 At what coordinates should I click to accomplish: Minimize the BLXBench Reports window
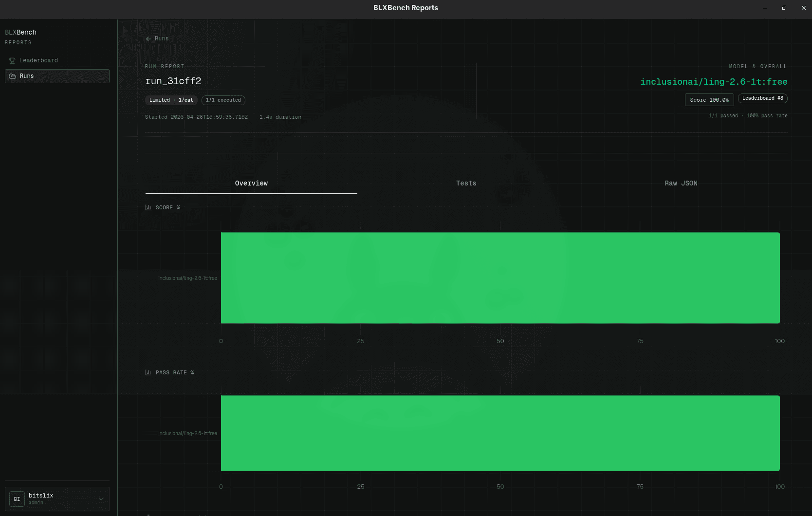[x=765, y=8]
